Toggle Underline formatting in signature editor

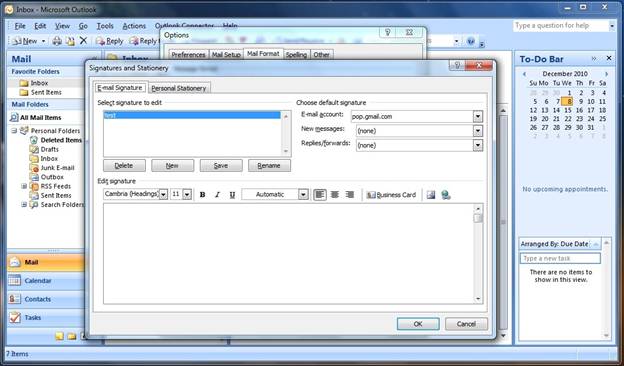(x=232, y=195)
